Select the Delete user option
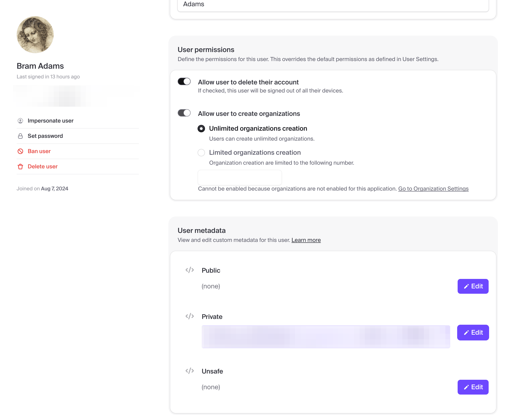Viewport: 515px width, 420px height. [x=43, y=167]
